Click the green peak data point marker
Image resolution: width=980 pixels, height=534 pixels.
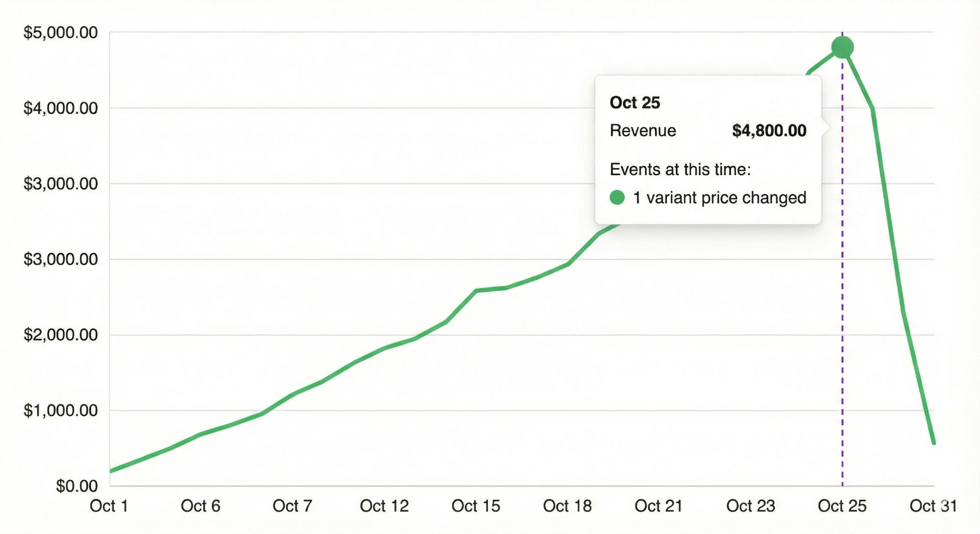click(842, 47)
